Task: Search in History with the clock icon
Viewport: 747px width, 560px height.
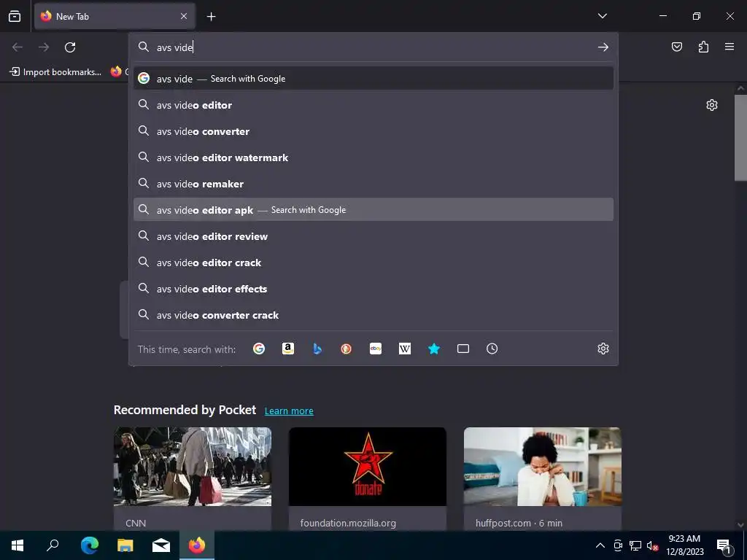Action: click(x=492, y=349)
